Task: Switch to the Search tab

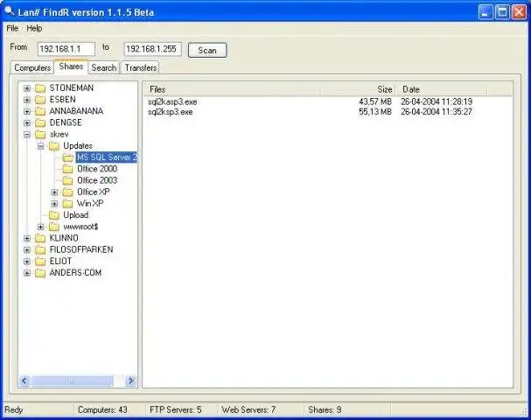Action: (103, 67)
